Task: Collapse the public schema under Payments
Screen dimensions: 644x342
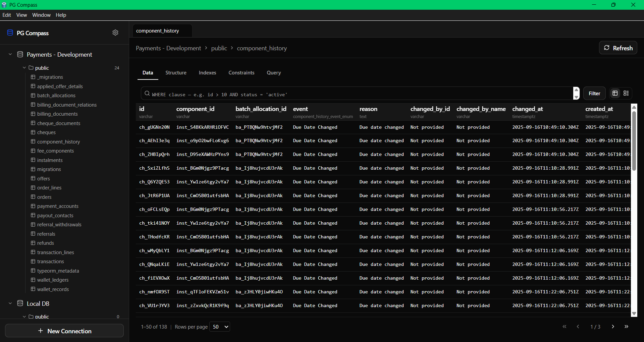Action: [24, 68]
